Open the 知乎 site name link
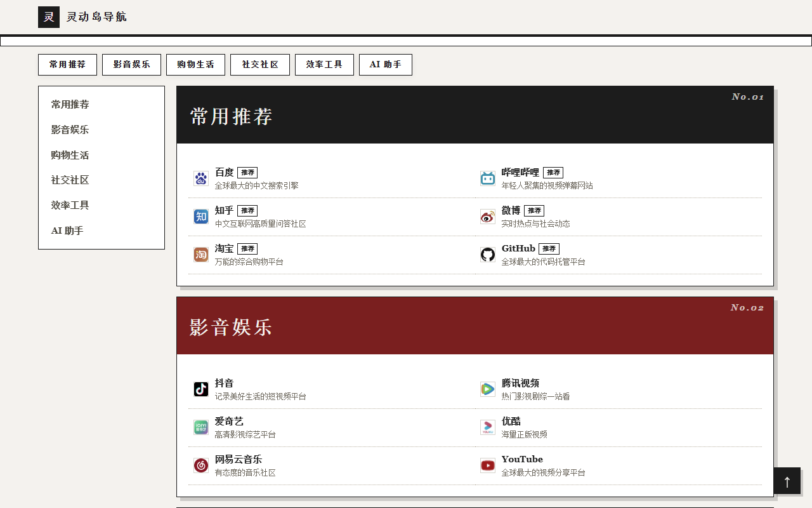 (225, 210)
